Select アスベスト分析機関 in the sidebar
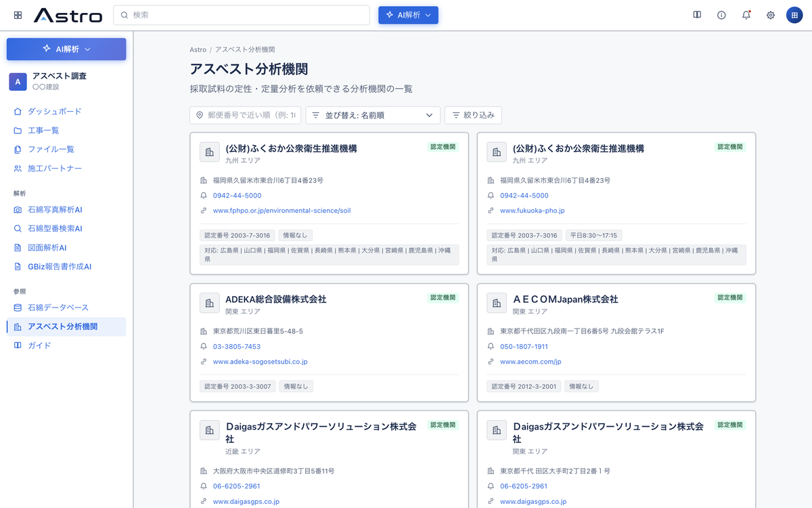The image size is (812, 508). (66, 326)
